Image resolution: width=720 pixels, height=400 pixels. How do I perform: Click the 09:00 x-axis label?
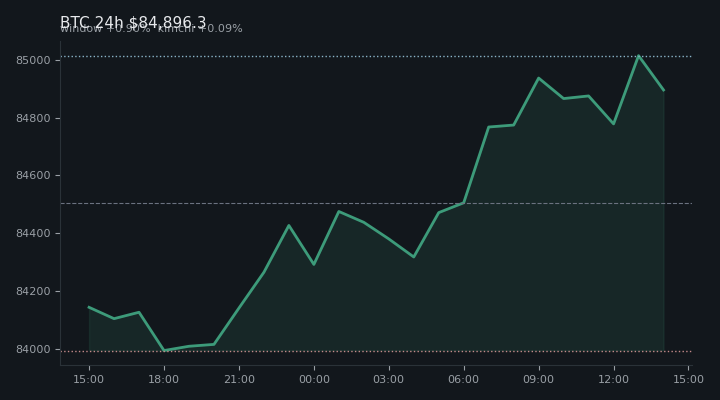[539, 379]
